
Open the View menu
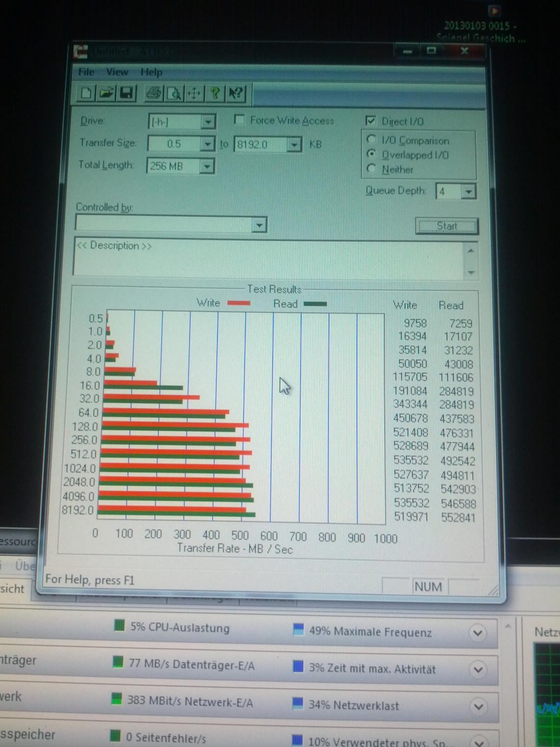pyautogui.click(x=117, y=72)
